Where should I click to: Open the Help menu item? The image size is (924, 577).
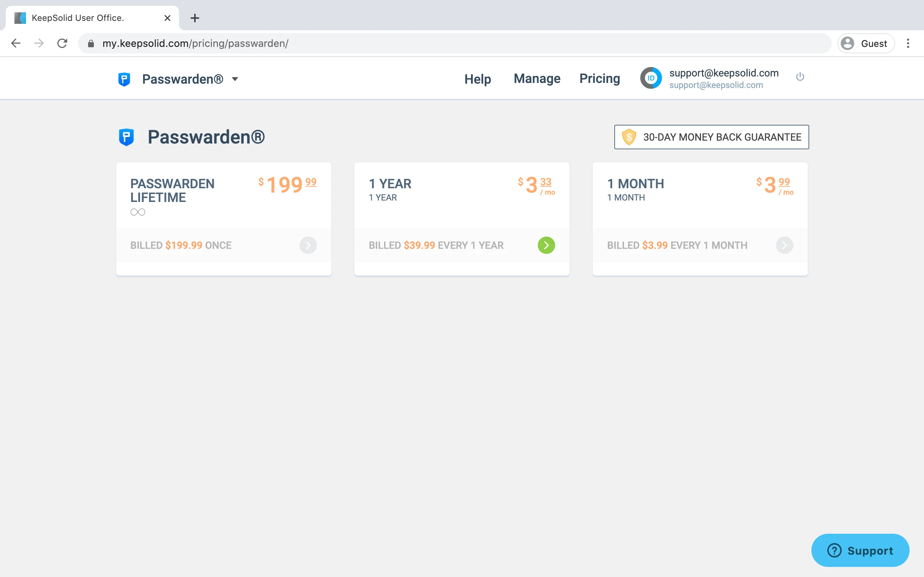(x=477, y=79)
